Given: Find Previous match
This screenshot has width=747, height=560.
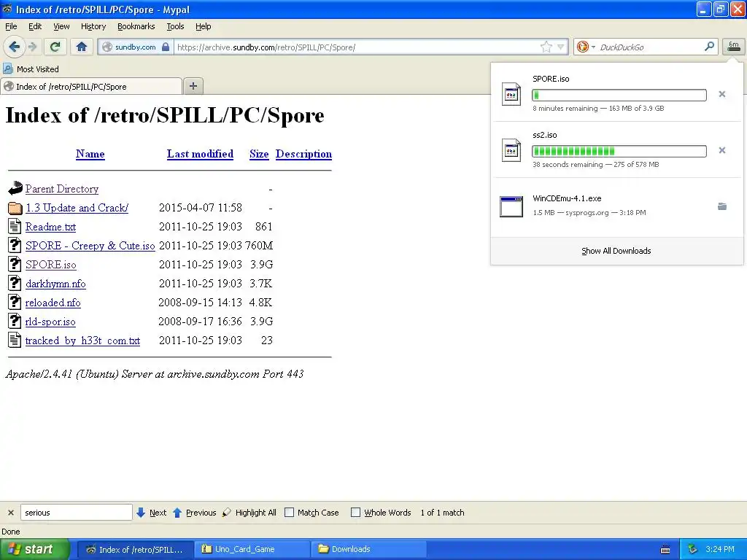Looking at the screenshot, I should (194, 513).
